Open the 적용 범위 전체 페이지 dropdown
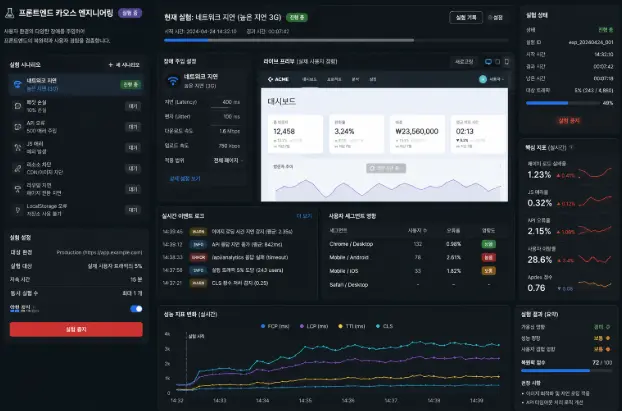Screen dimensions: 622x411 point(228,160)
